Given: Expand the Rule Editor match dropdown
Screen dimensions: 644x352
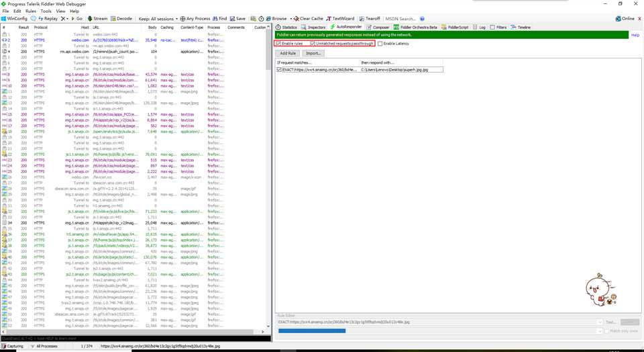Looking at the screenshot, I should [600, 322].
